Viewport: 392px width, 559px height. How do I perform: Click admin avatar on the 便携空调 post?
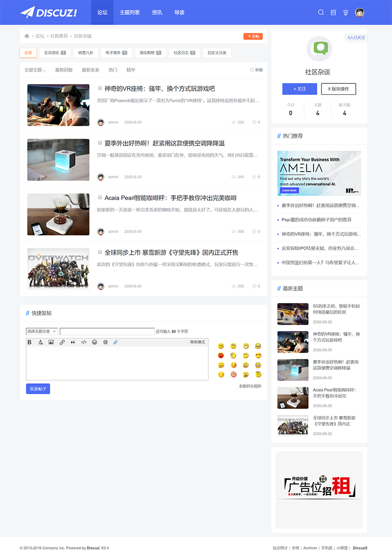click(x=101, y=177)
